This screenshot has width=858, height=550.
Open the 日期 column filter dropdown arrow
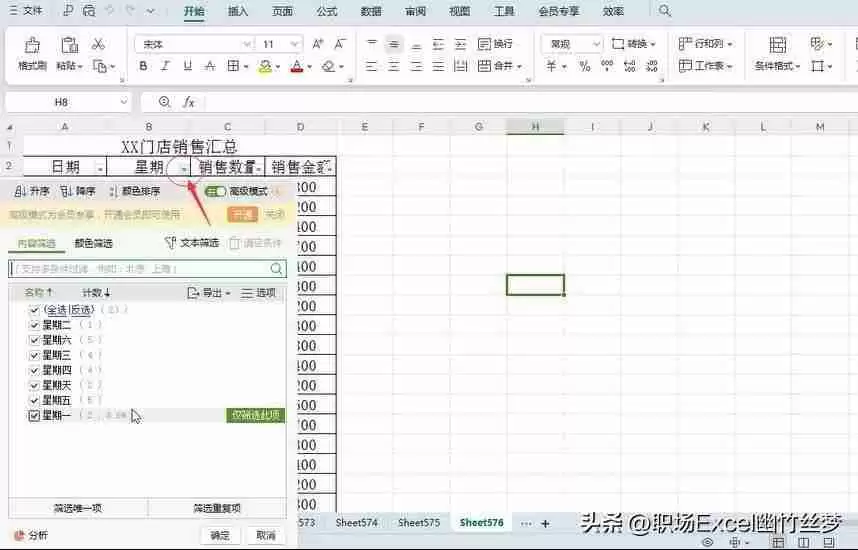[x=100, y=169]
